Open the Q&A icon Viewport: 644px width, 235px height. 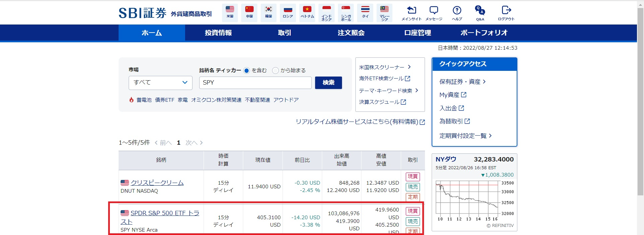coord(480,10)
